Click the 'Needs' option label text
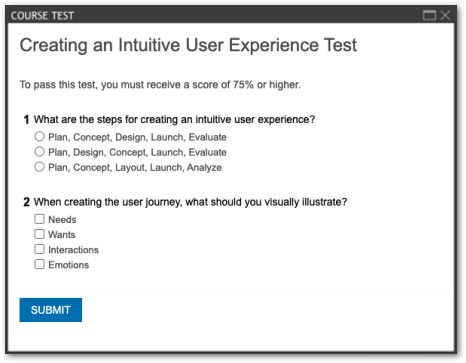This screenshot has width=466, height=363. [x=62, y=220]
